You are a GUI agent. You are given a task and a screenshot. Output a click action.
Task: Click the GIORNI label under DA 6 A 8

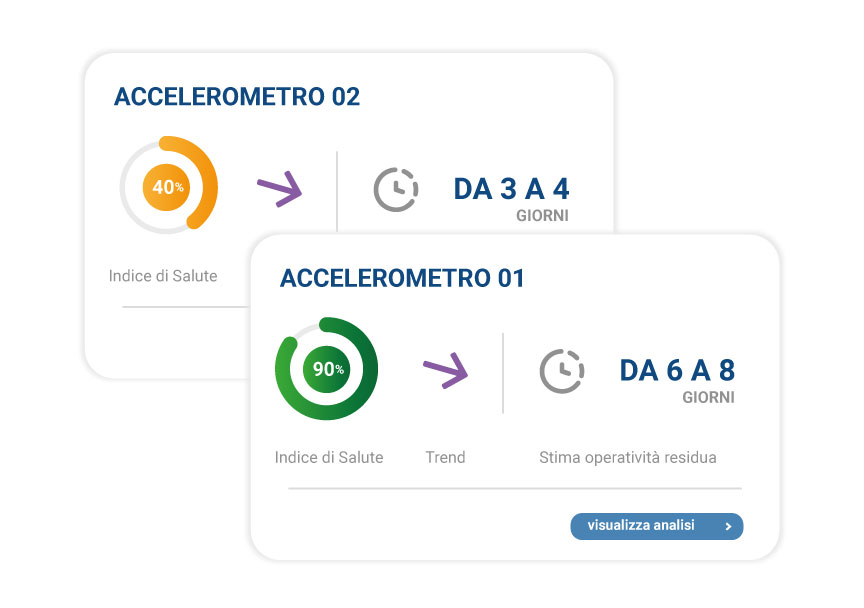(708, 397)
